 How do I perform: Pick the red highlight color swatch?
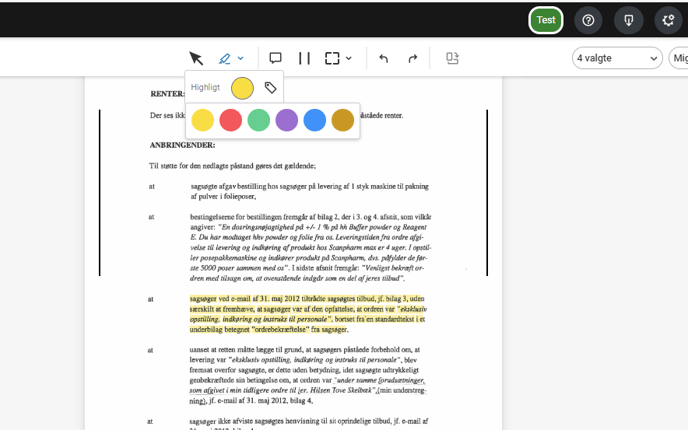point(230,120)
